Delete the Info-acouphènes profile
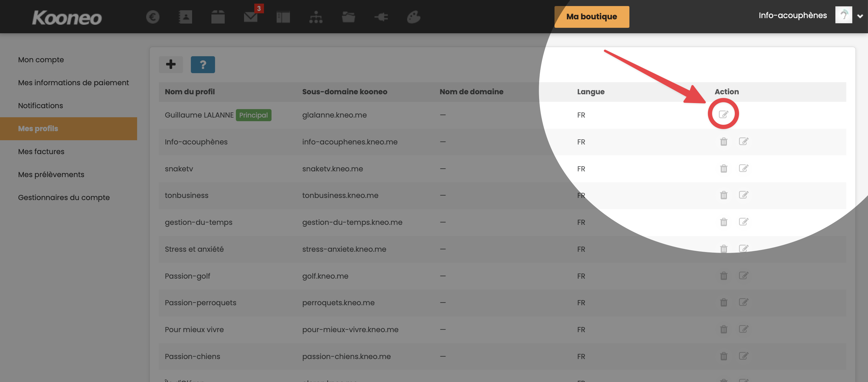This screenshot has height=382, width=868. (723, 142)
